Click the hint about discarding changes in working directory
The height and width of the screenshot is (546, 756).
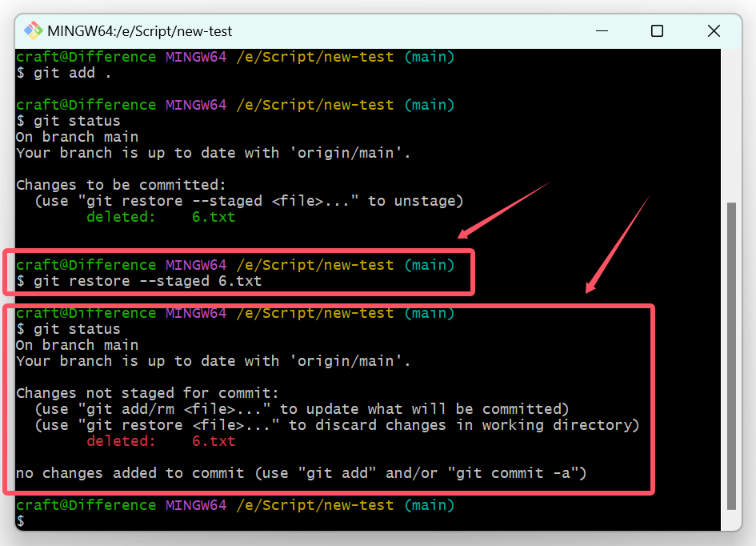coord(337,425)
